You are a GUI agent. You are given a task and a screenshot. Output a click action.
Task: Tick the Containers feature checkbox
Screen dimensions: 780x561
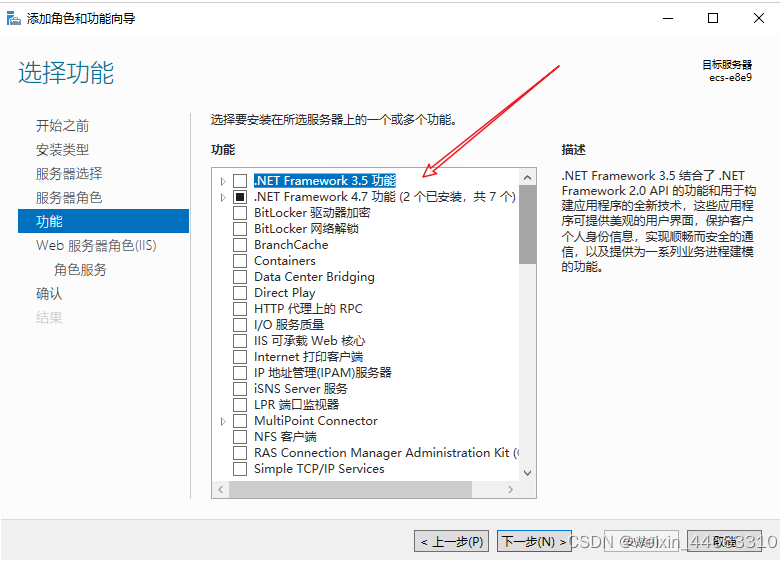[x=240, y=261]
